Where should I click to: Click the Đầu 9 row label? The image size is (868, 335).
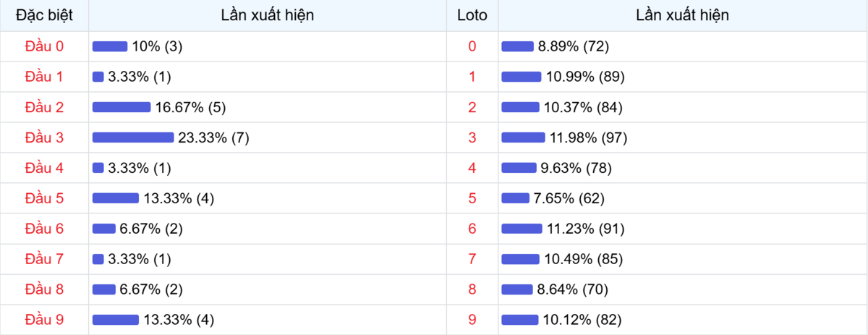(44, 320)
